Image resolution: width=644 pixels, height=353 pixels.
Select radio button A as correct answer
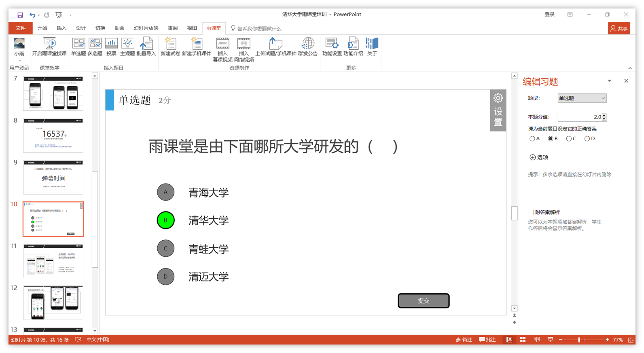coord(532,139)
